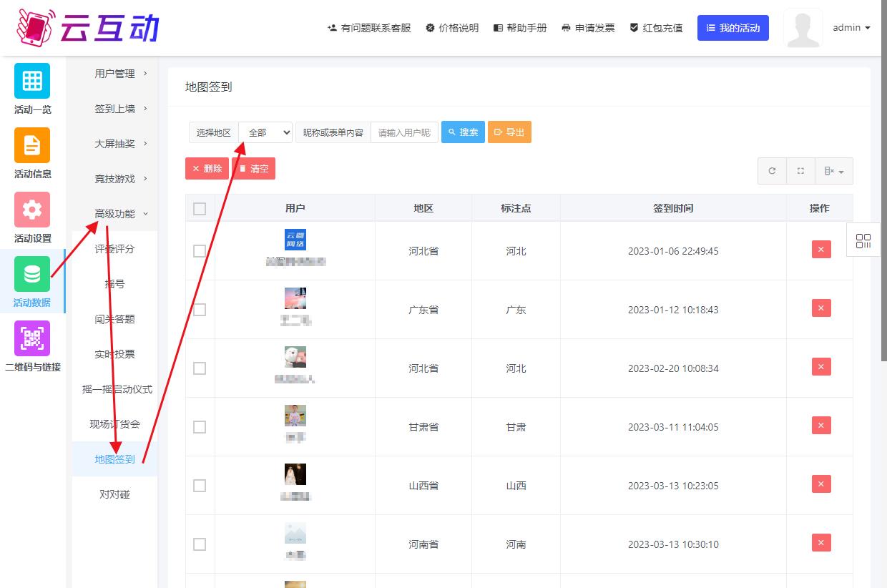Check the select-all header checkbox
This screenshot has width=887, height=588.
(200, 208)
